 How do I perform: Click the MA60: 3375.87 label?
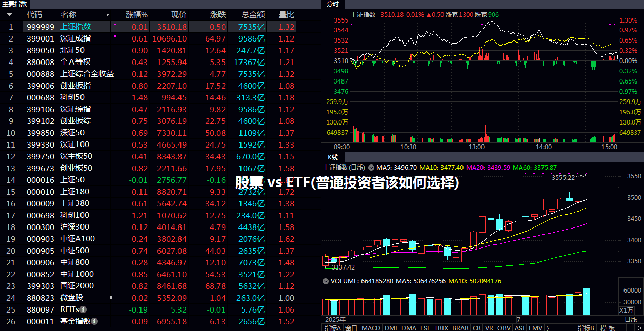(535, 167)
